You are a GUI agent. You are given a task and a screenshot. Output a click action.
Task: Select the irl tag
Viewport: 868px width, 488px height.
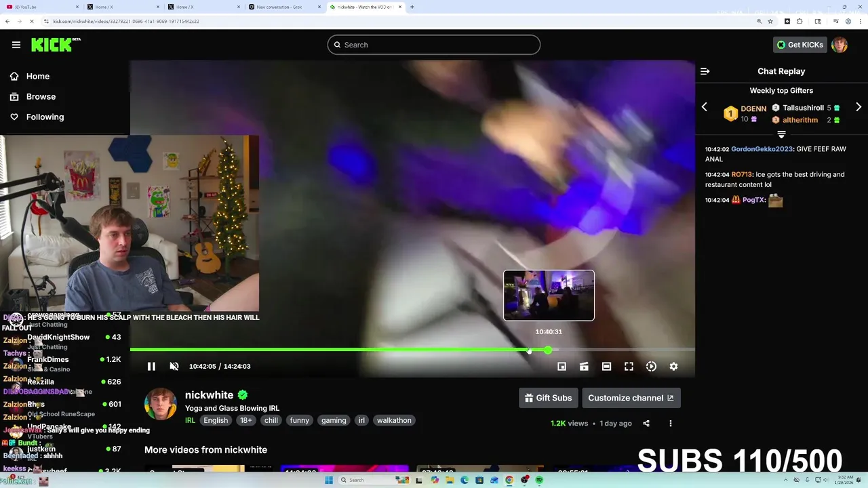click(x=361, y=420)
